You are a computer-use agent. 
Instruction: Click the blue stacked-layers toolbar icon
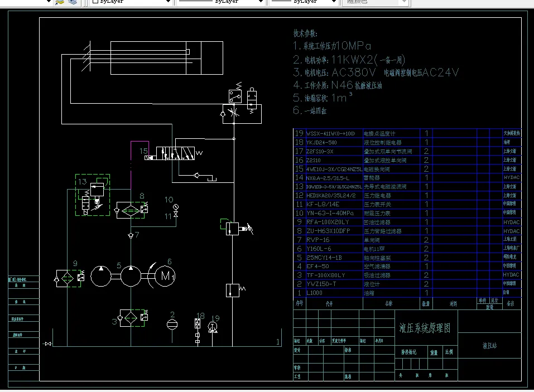point(73,2)
